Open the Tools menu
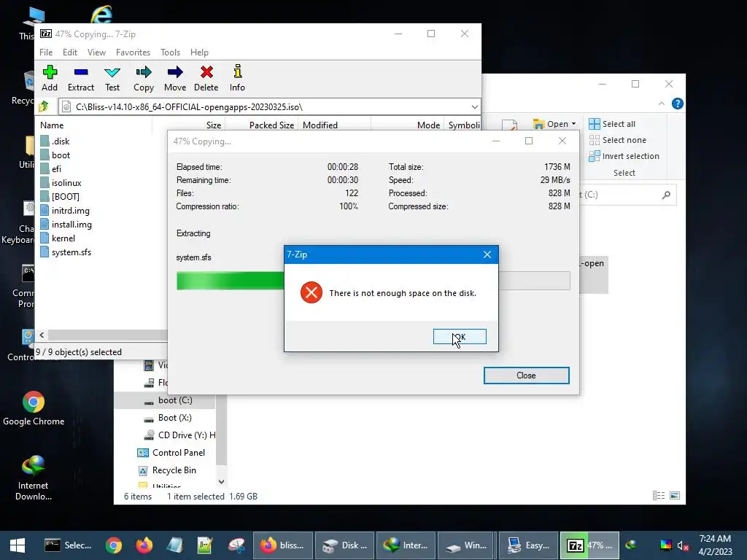The height and width of the screenshot is (560, 747). (170, 52)
